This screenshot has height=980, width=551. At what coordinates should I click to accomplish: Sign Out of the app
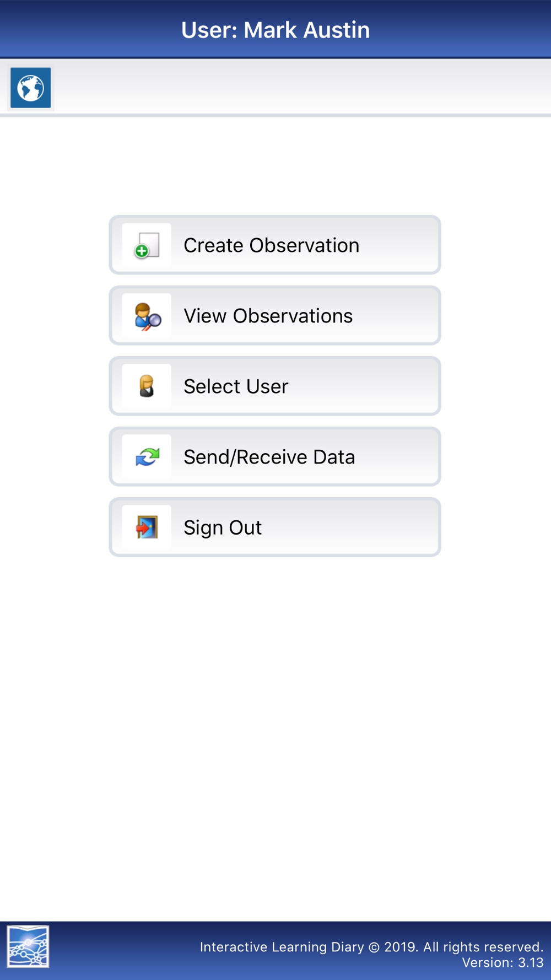point(223,527)
